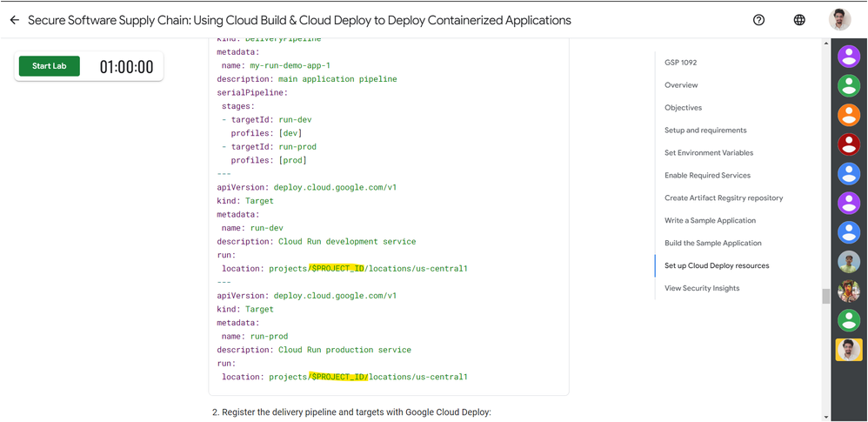Screen dimensions: 868x422
Task: Open the user profile photo in header
Action: tap(840, 20)
